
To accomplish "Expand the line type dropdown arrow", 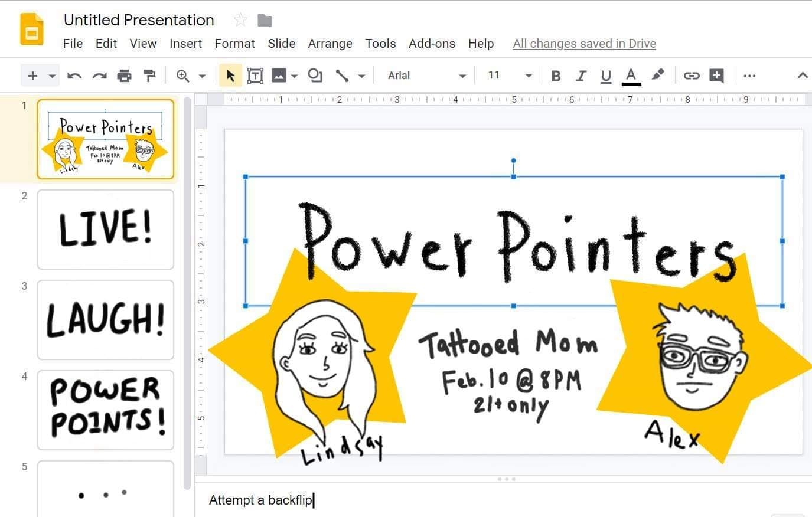I will click(361, 76).
